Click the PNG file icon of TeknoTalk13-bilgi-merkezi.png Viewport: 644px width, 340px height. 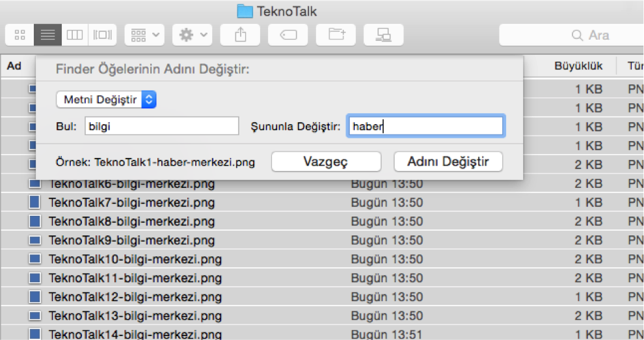(x=35, y=315)
